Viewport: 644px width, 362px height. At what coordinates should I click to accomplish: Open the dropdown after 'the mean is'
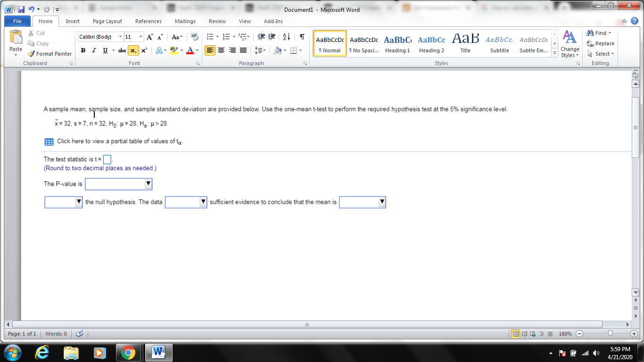[x=363, y=202]
